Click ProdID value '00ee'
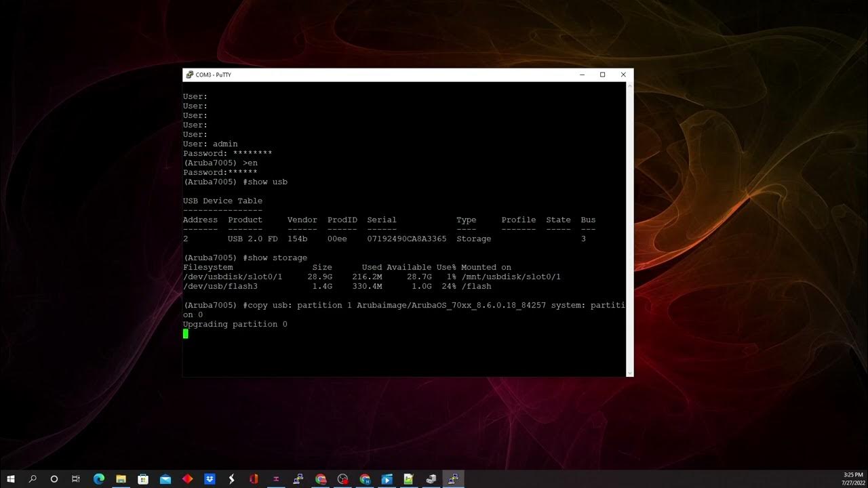Screen dimensions: 868x488 click(x=337, y=239)
